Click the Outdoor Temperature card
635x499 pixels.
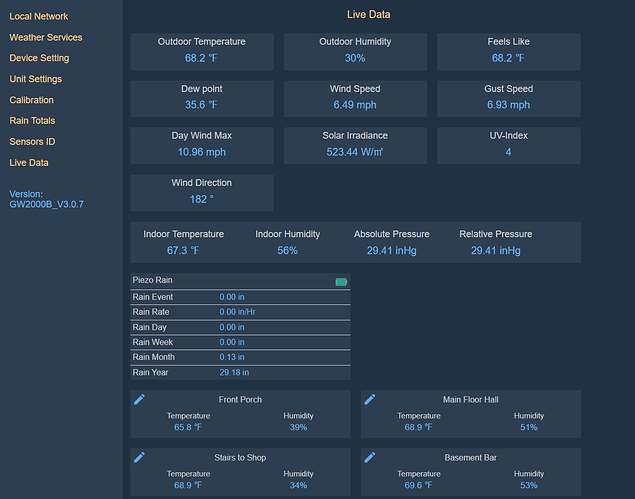point(201,51)
